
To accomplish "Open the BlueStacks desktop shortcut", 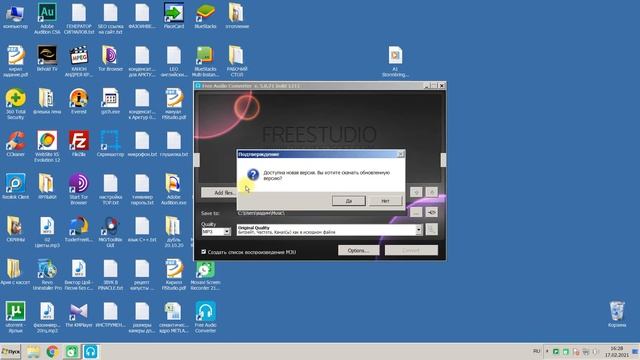I will (205, 16).
